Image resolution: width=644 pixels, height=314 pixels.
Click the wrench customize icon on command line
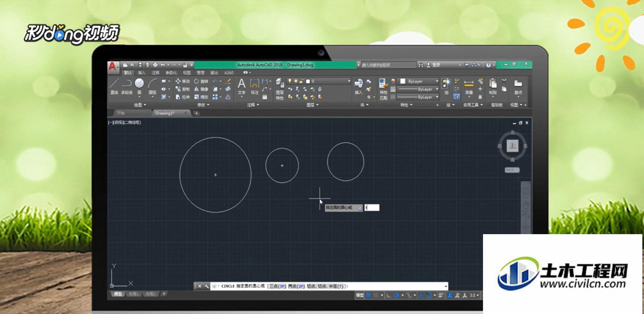206,286
